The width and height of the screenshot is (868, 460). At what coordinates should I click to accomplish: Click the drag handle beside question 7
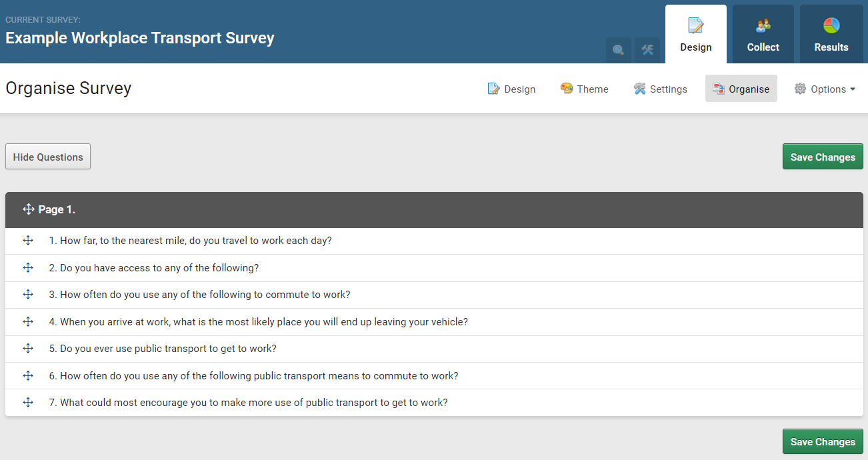(28, 402)
